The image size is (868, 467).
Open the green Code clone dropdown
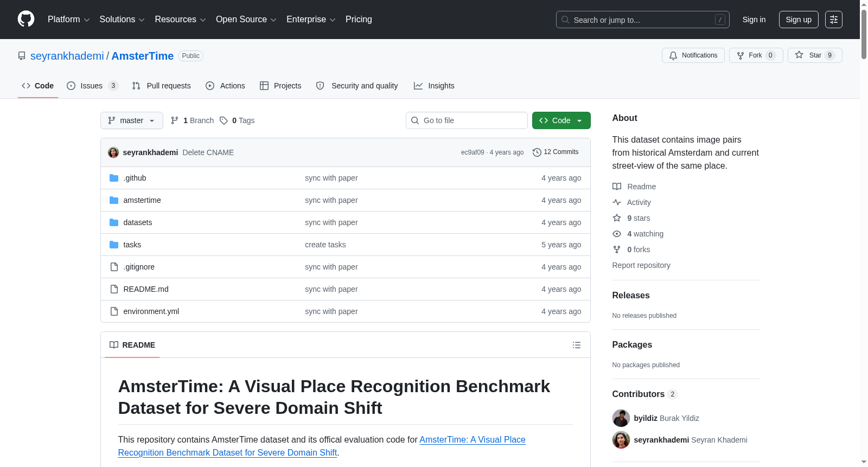coord(561,120)
